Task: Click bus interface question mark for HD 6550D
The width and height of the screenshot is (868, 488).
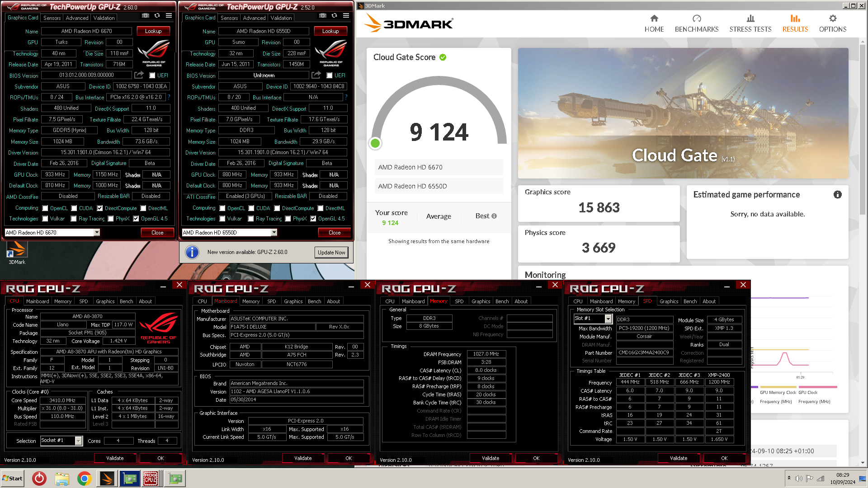Action: pyautogui.click(x=346, y=97)
